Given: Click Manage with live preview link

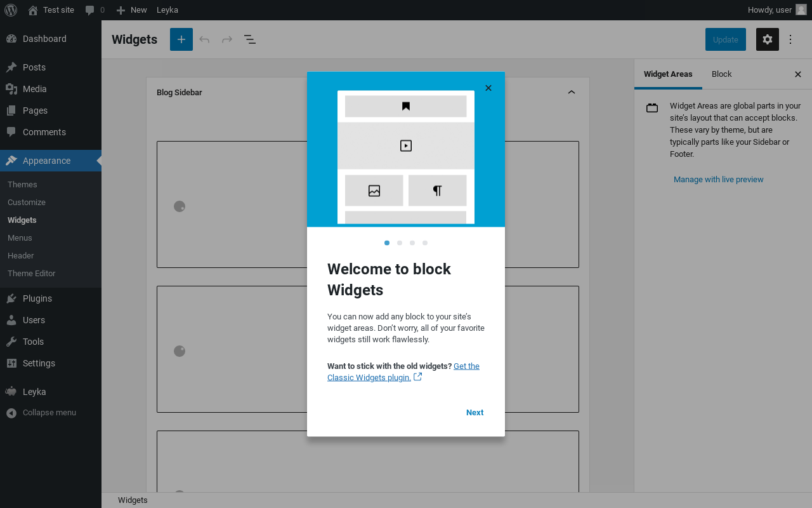Looking at the screenshot, I should 718,180.
